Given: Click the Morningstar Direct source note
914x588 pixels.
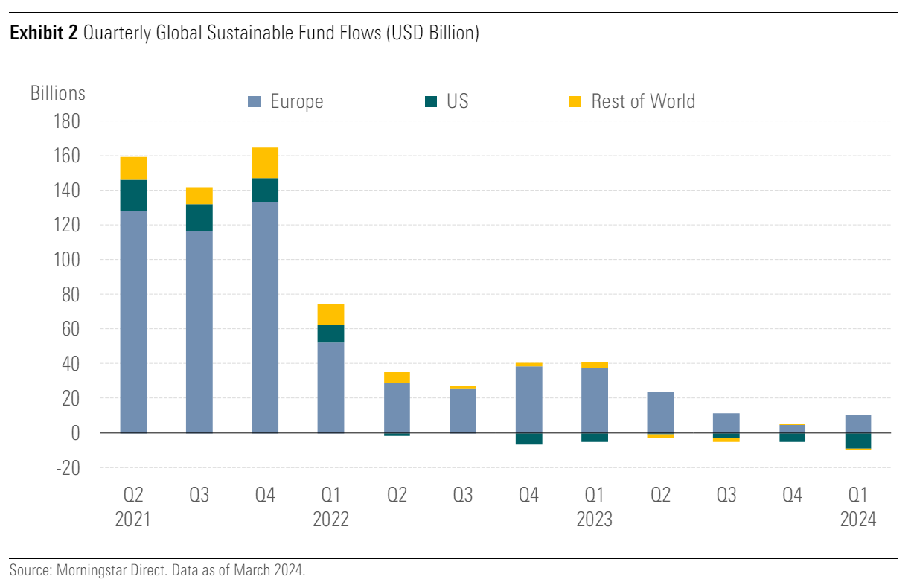Looking at the screenshot, I should (158, 571).
